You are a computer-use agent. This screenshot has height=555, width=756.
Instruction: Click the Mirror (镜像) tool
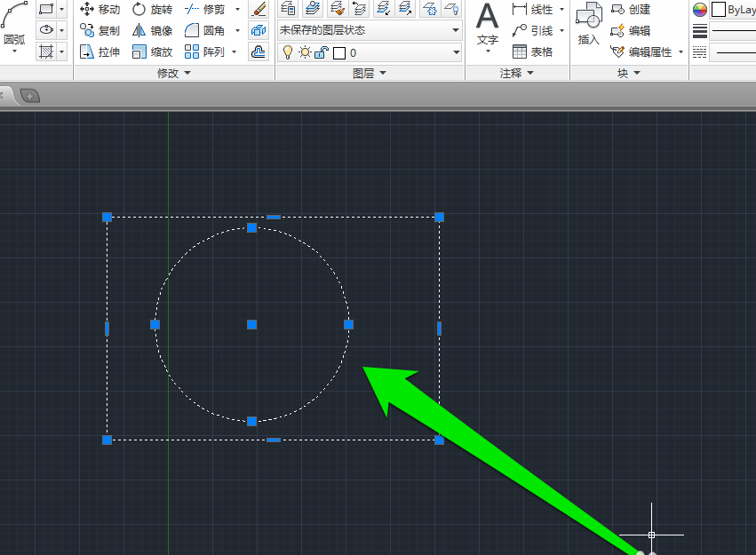(x=152, y=31)
